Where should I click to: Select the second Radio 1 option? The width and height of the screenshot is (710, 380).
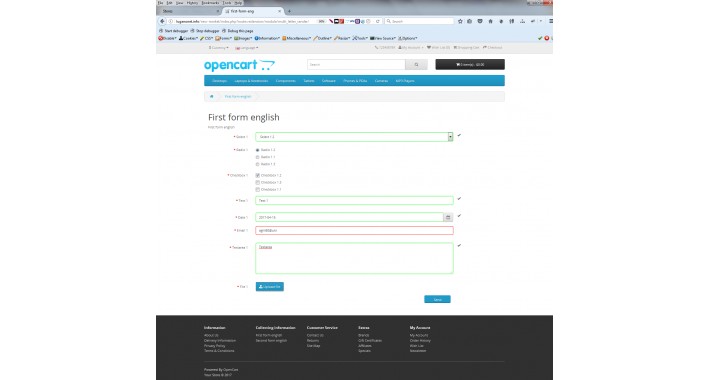[258, 157]
